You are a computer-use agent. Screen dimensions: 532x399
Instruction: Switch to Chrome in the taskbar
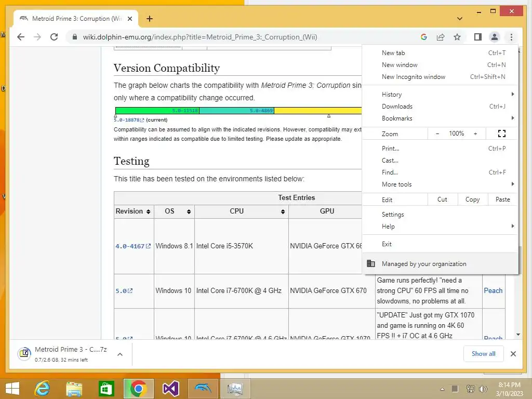(138, 389)
